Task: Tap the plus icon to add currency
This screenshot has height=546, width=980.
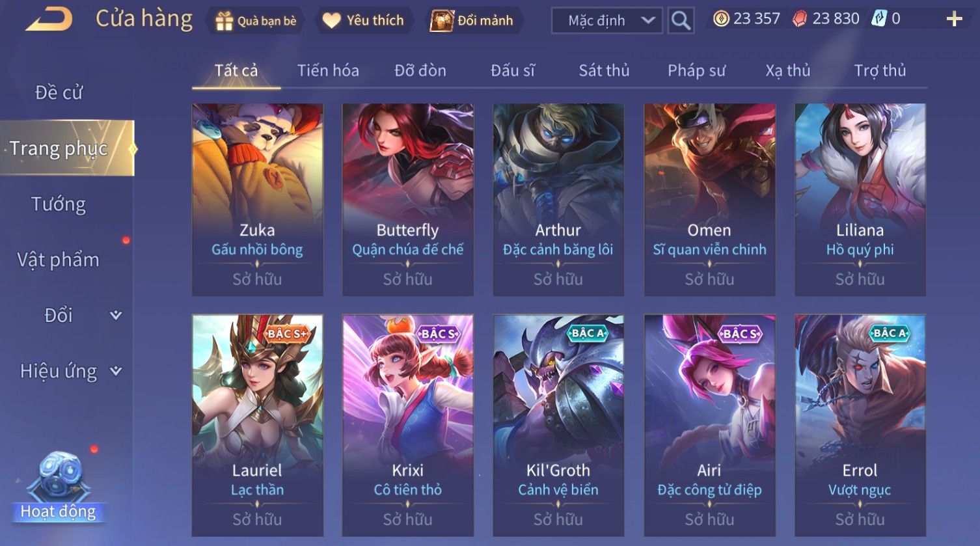Action: 954,19
